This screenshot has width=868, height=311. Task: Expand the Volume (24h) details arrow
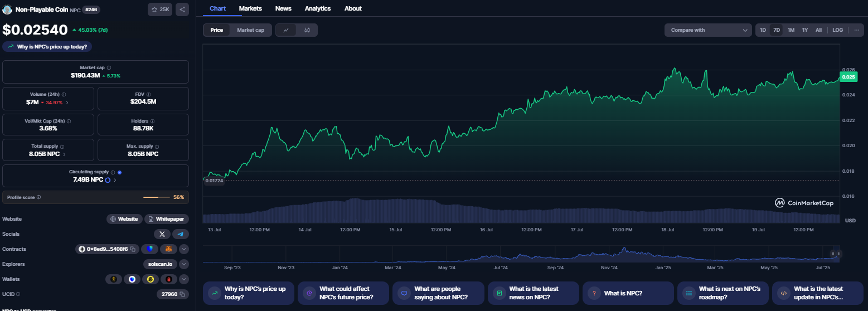[67, 103]
